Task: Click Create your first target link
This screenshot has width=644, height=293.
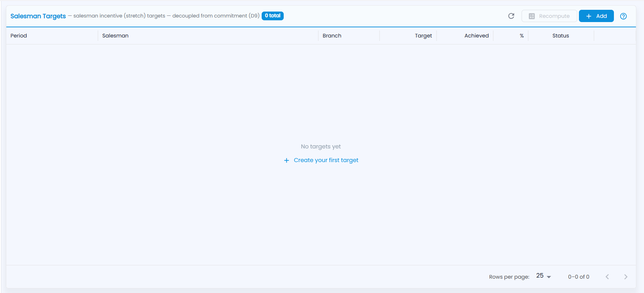Action: pos(321,160)
